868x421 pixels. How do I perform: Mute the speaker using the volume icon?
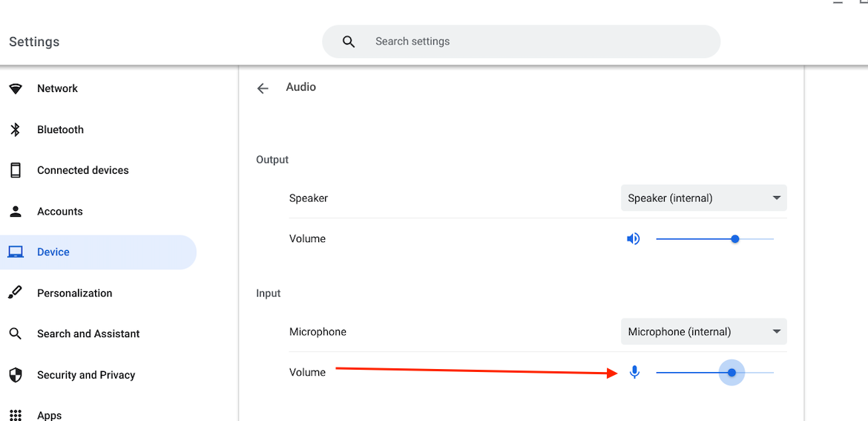pyautogui.click(x=634, y=239)
